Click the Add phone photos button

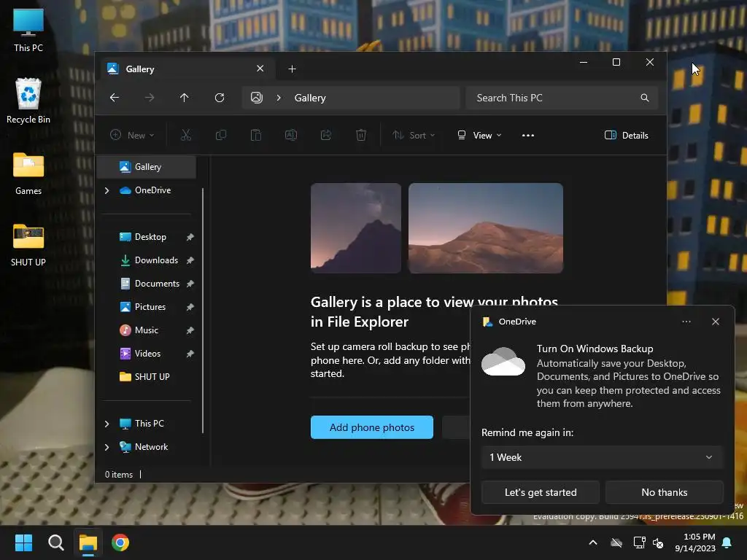[x=372, y=427]
